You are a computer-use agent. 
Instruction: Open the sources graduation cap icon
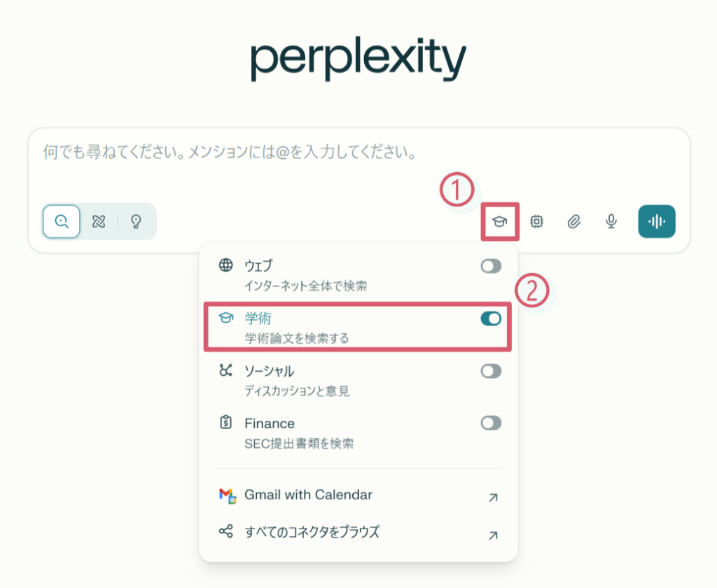(x=499, y=222)
